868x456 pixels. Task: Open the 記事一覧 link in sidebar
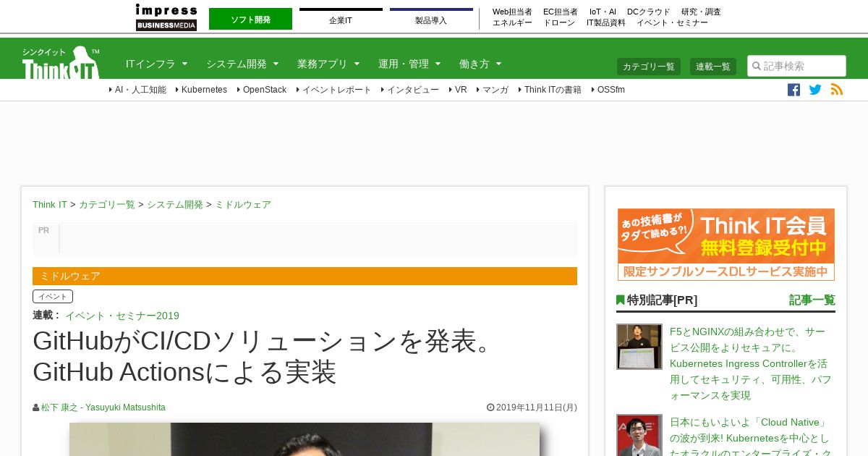click(x=812, y=300)
